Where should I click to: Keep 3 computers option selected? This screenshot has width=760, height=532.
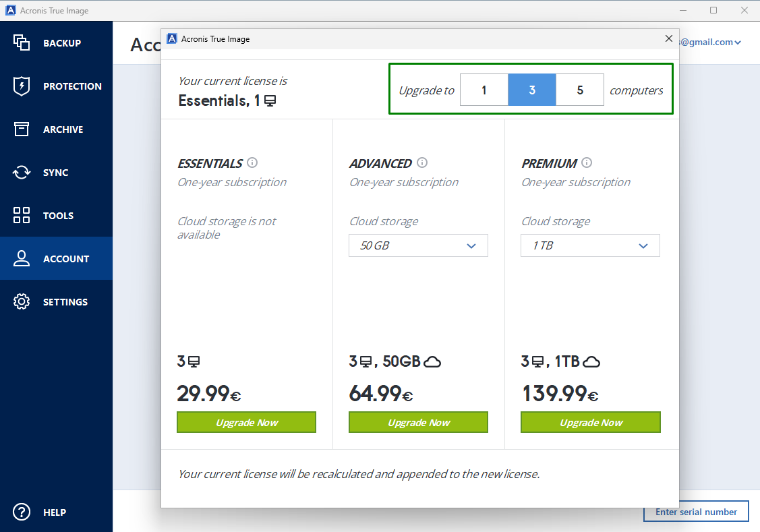tap(531, 90)
